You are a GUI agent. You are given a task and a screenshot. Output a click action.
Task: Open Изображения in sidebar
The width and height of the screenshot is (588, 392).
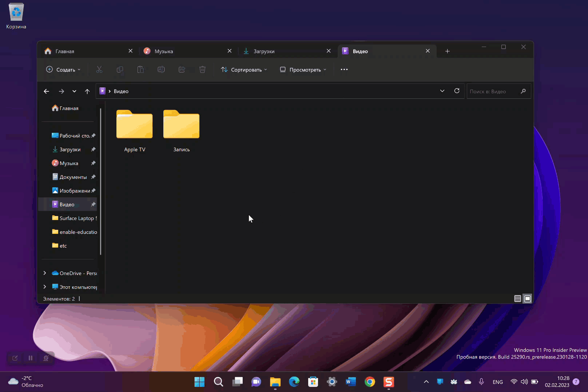pos(68,191)
